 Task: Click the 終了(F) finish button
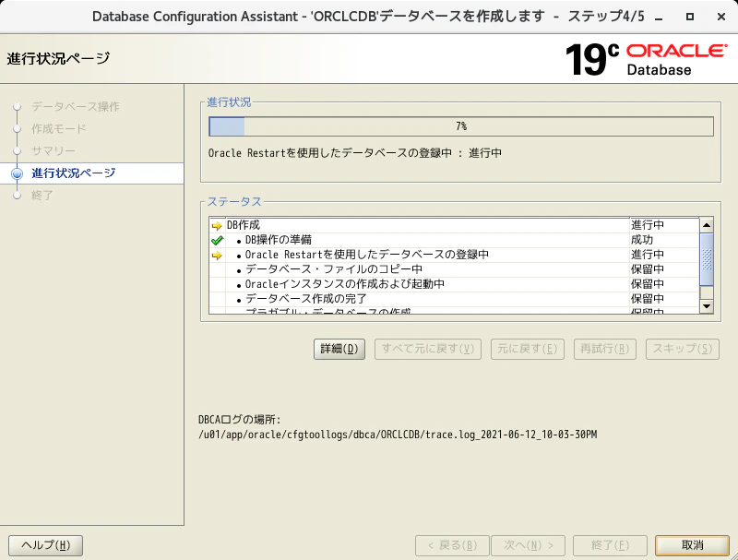click(610, 545)
